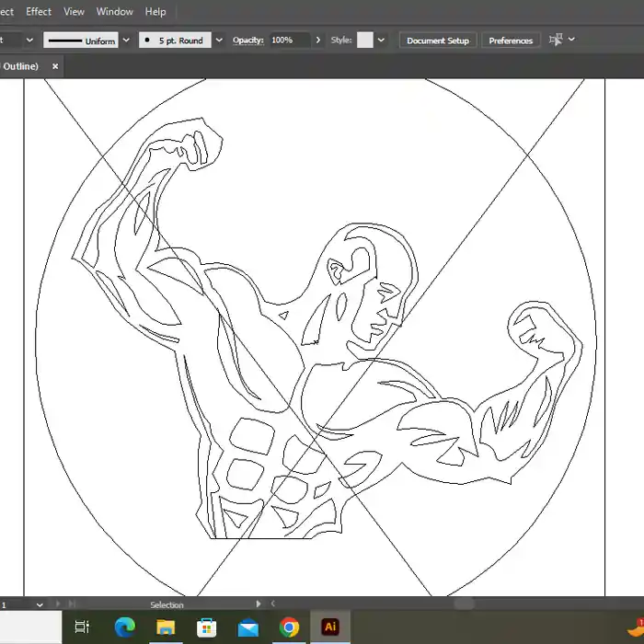Open Document Setup dialog
Image resolution: width=644 pixels, height=644 pixels.
pyautogui.click(x=438, y=40)
